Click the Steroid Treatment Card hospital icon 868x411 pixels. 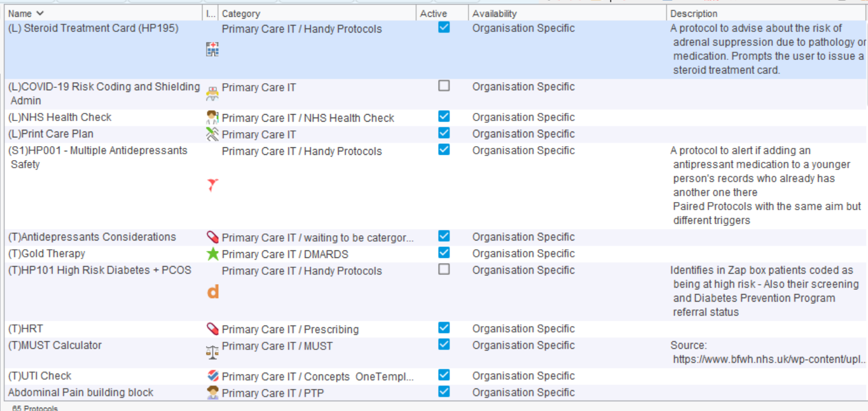pyautogui.click(x=213, y=49)
